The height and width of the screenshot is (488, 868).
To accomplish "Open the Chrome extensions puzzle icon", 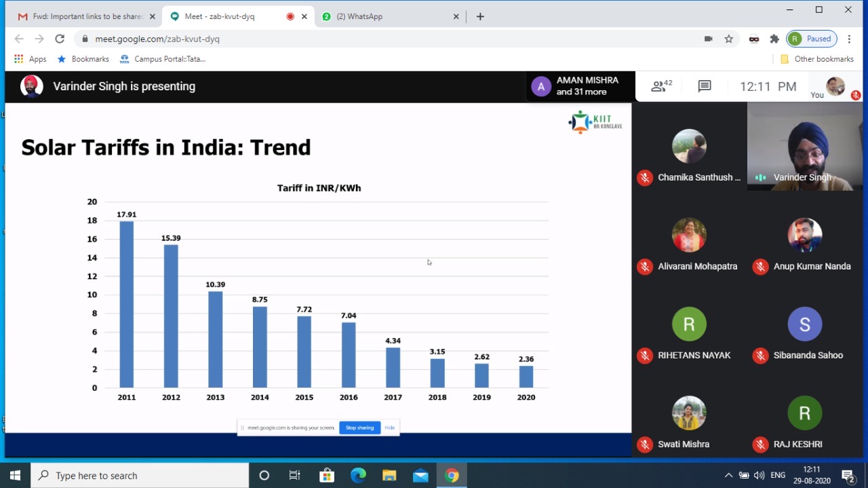I will click(774, 39).
